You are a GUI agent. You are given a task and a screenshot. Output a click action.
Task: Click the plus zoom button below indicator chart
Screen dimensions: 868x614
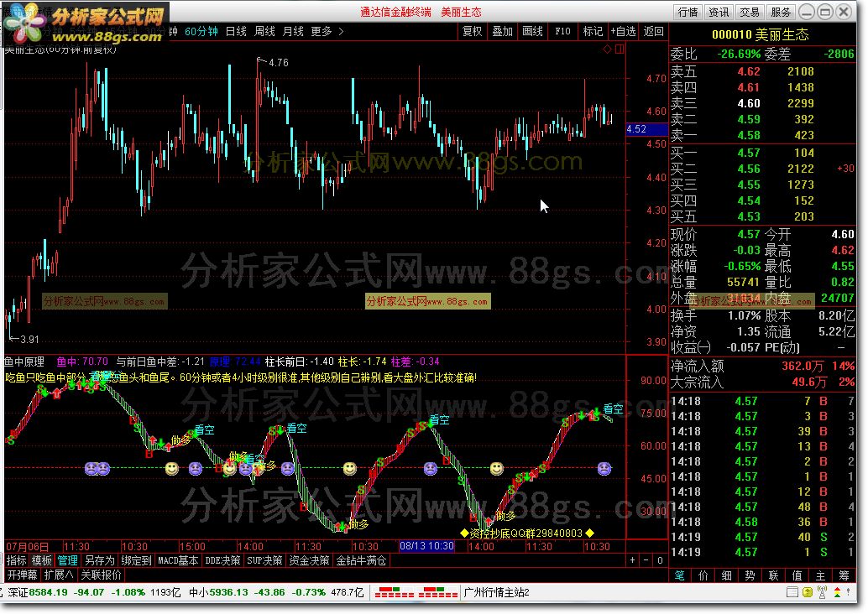pyautogui.click(x=632, y=560)
